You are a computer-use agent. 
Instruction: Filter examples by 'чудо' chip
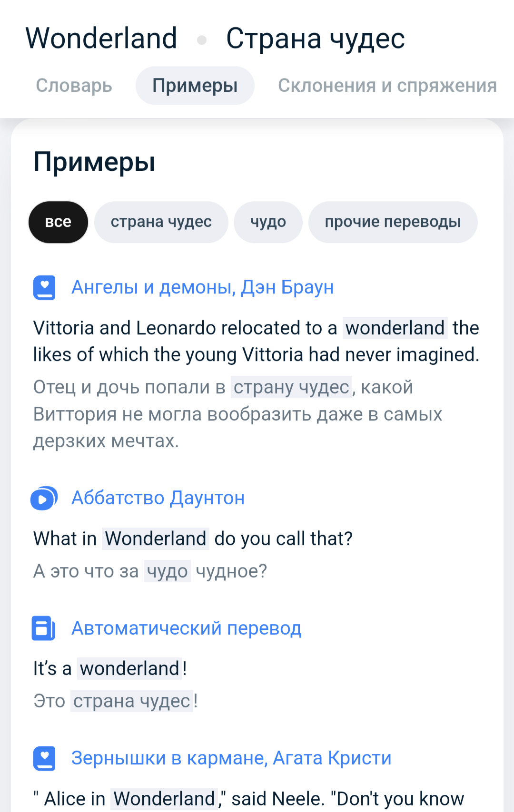point(268,222)
